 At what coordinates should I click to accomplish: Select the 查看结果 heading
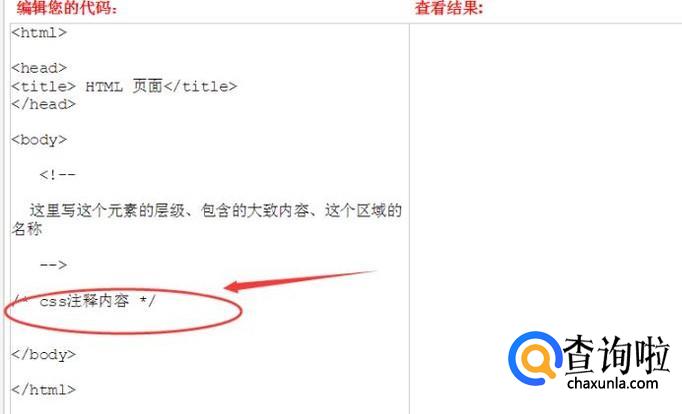(449, 7)
